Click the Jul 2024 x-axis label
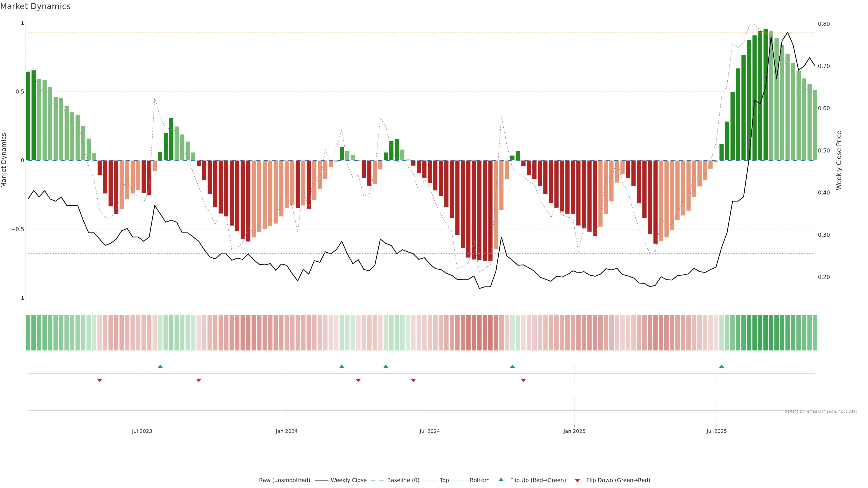The width and height of the screenshot is (868, 488). click(x=430, y=431)
